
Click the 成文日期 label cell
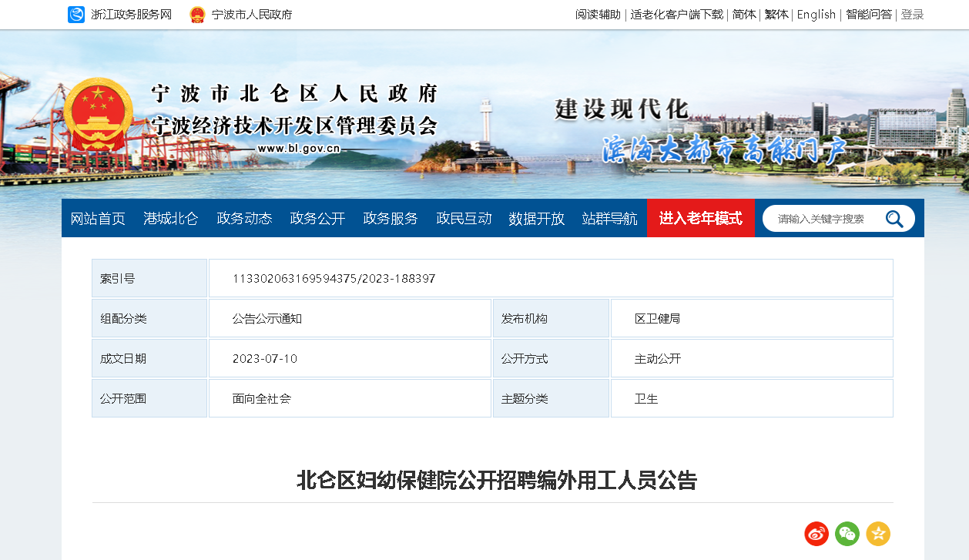point(149,358)
